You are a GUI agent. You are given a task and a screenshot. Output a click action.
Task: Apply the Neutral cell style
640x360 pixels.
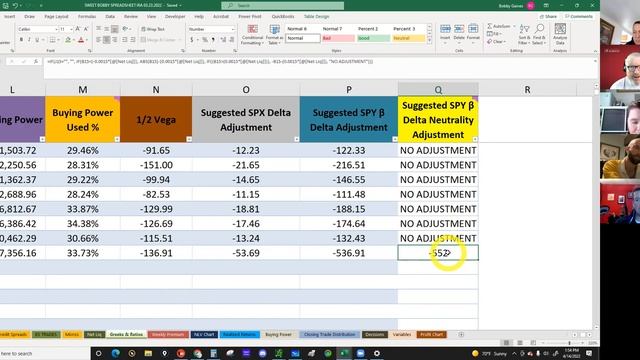pos(409,38)
